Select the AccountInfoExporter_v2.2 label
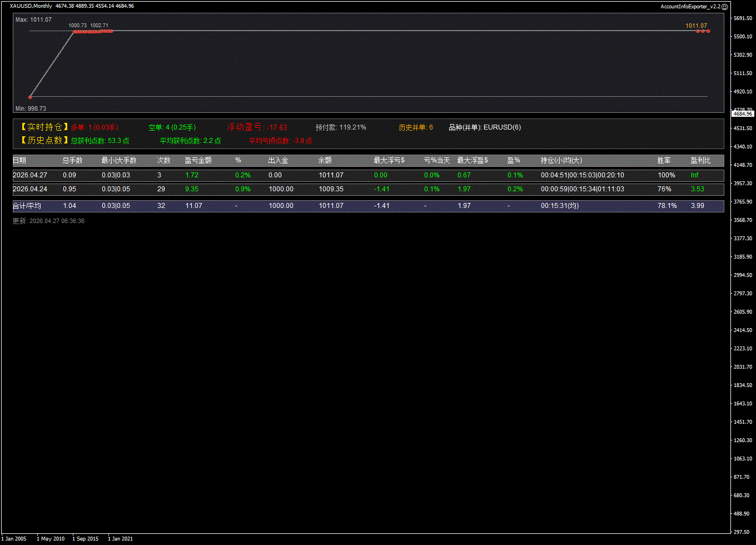The width and height of the screenshot is (756, 545). [690, 6]
